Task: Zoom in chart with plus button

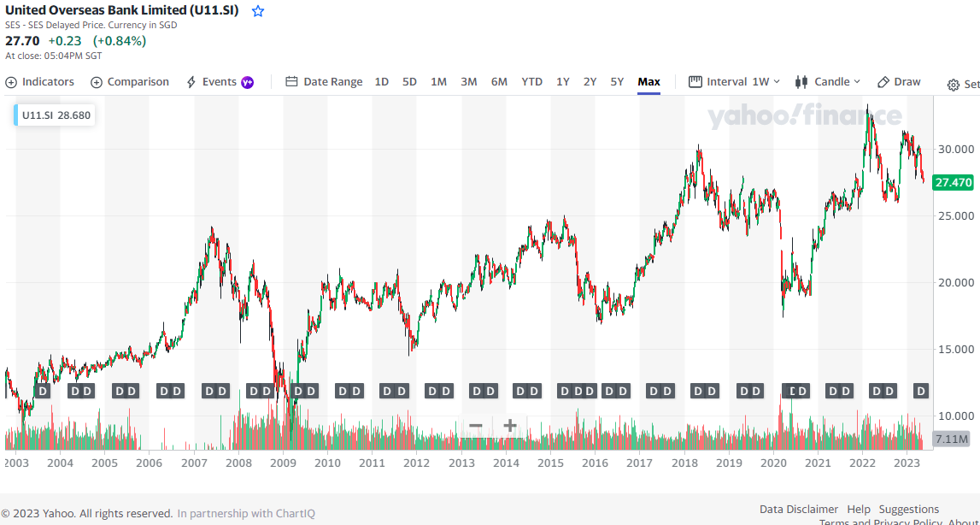Action: coord(509,426)
